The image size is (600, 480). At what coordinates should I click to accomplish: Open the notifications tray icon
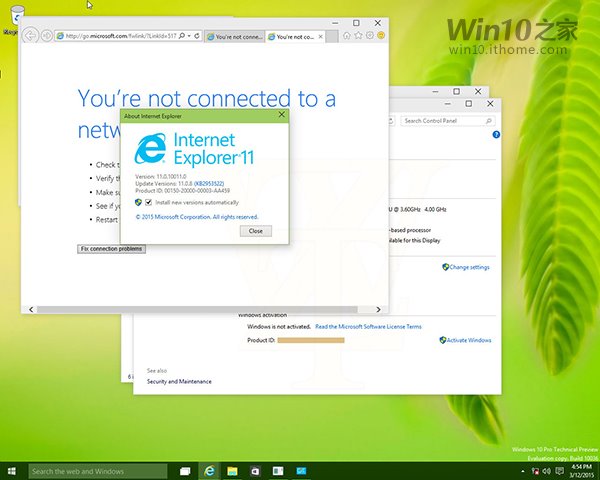click(558, 471)
